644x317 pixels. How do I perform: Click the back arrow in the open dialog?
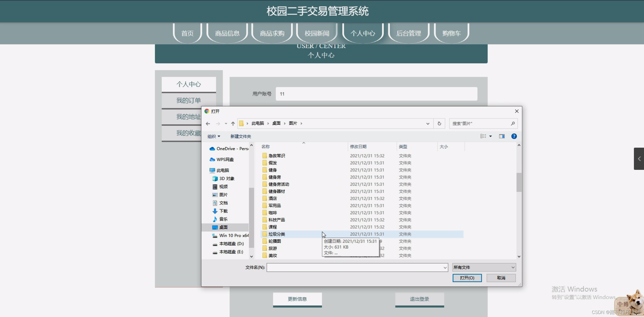pyautogui.click(x=208, y=123)
